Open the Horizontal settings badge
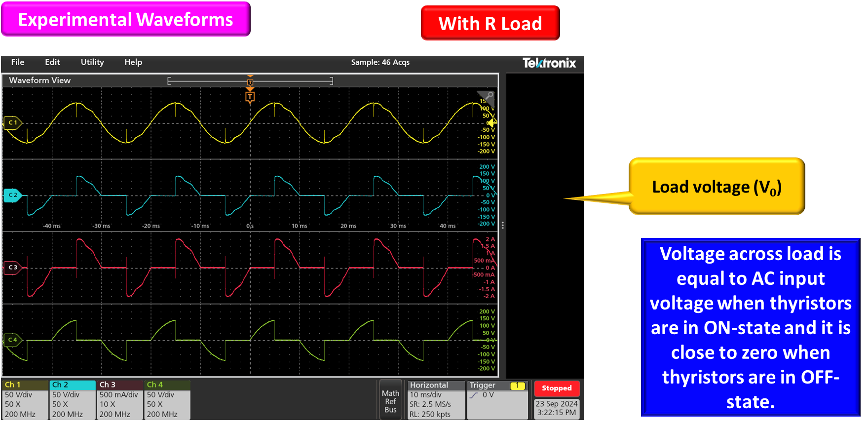Screen dimensions: 868x426 (x=435, y=399)
